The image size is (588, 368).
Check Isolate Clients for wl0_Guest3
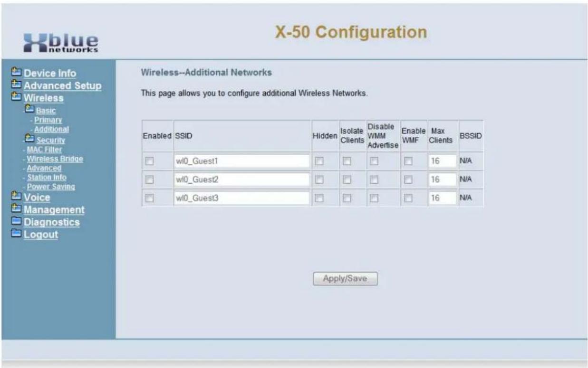pyautogui.click(x=347, y=198)
